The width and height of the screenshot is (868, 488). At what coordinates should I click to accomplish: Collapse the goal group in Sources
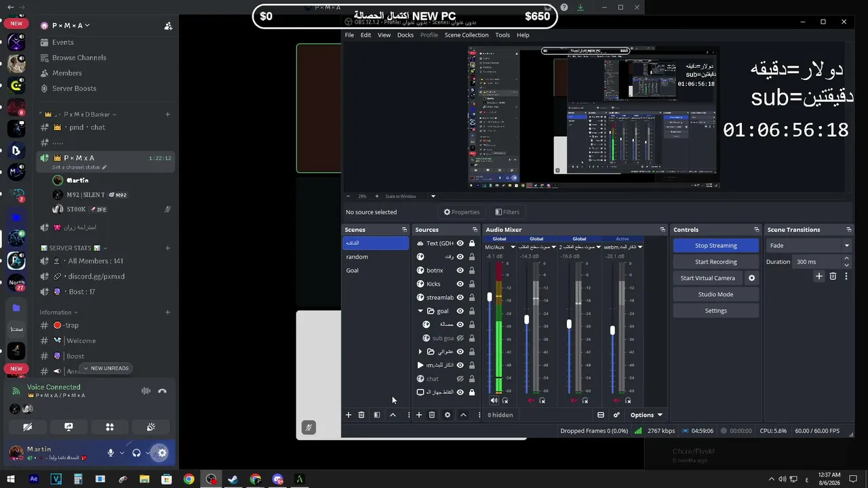coord(420,311)
